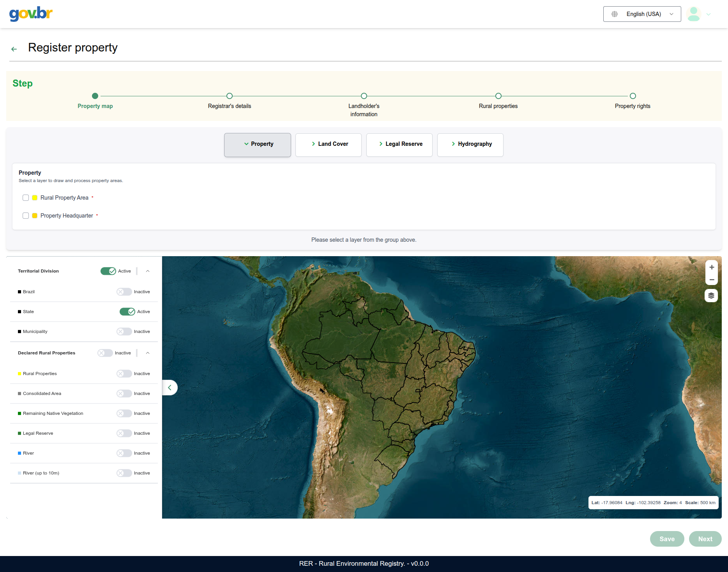Disable the State layer toggle
The image size is (728, 572).
coord(127,312)
